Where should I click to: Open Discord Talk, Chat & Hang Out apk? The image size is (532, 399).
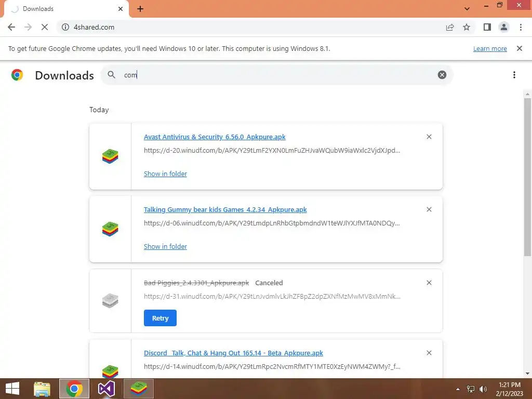click(x=233, y=353)
